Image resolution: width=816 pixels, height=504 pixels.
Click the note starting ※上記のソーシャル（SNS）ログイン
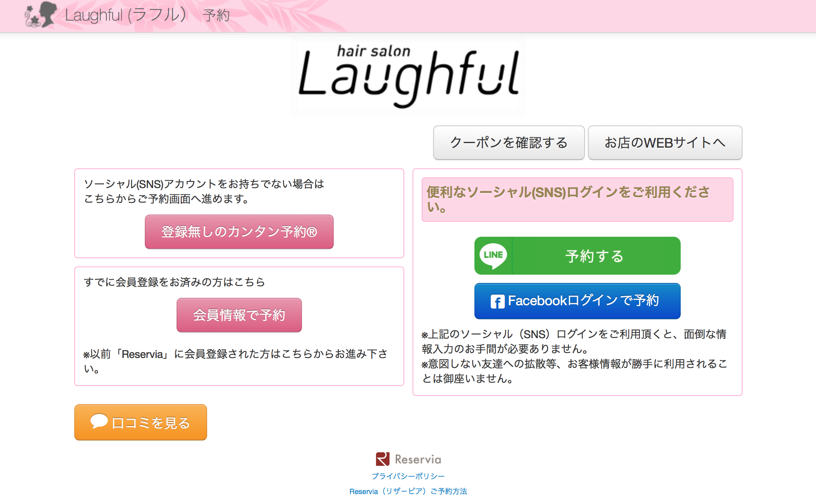pyautogui.click(x=574, y=341)
